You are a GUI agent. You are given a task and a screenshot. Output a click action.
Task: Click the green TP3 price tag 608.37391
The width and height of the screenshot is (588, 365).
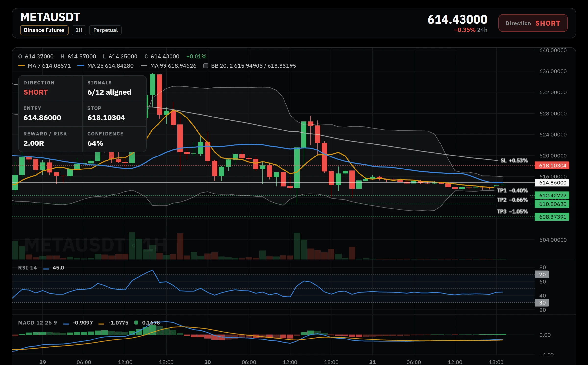pos(552,217)
